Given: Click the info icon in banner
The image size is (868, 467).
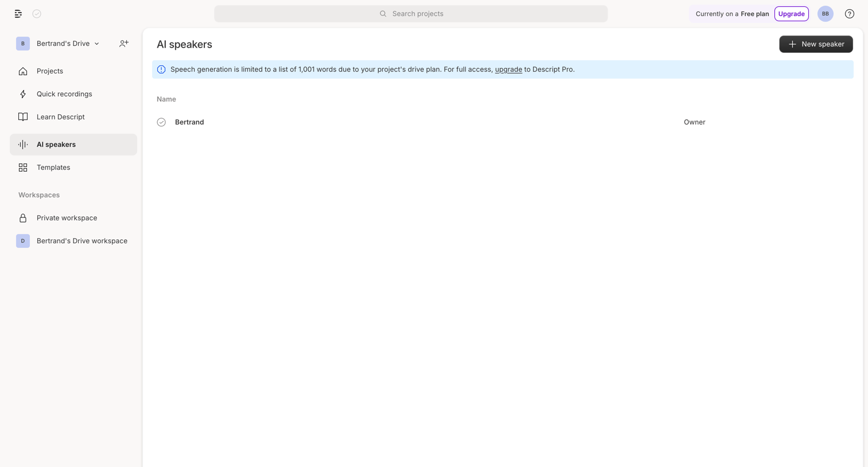Looking at the screenshot, I should [161, 69].
